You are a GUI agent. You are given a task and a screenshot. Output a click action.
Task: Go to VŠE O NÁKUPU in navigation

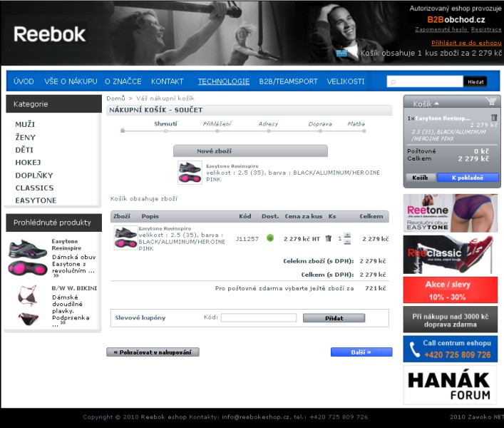(71, 81)
